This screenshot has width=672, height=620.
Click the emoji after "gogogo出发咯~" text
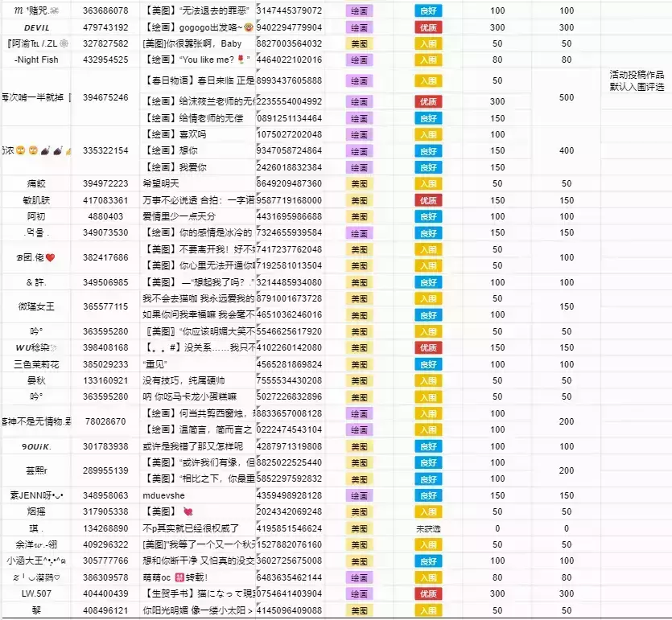click(x=249, y=27)
